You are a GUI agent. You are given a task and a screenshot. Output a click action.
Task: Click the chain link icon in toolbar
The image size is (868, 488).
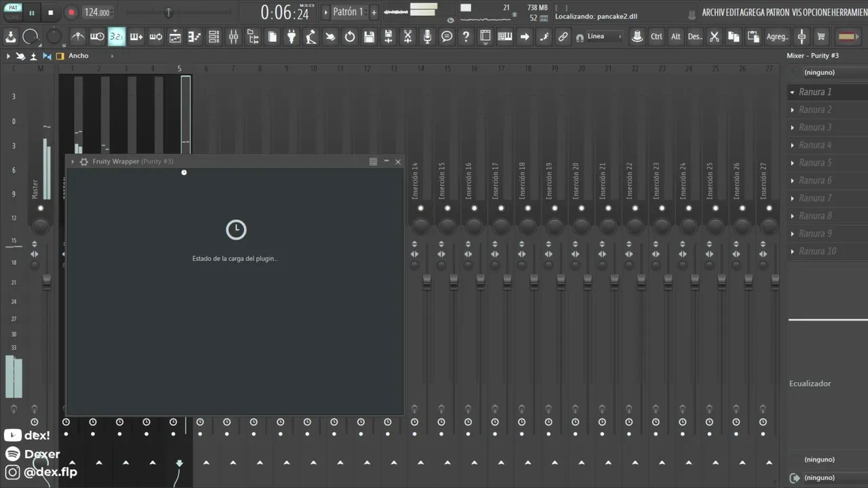(563, 37)
